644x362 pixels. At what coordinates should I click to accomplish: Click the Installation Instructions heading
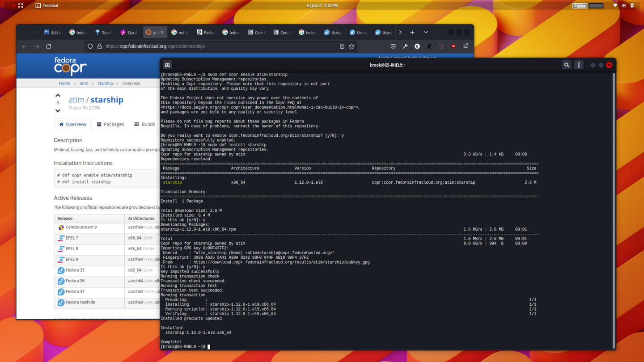83,163
